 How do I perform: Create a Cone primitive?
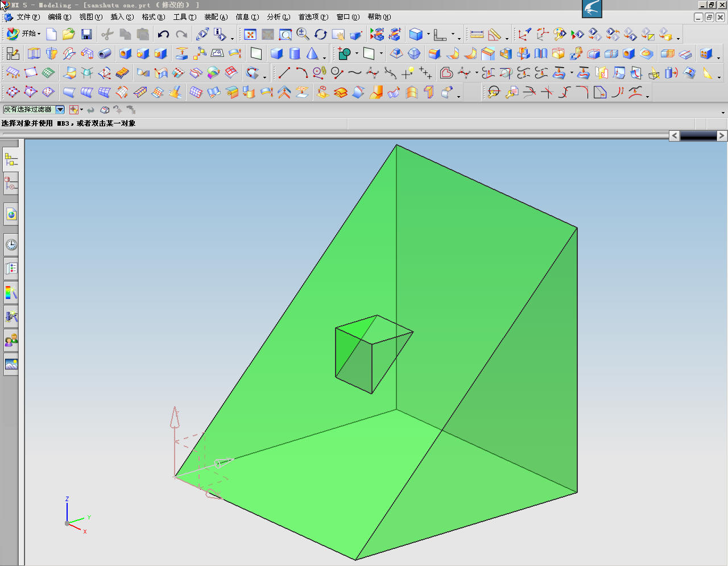(312, 53)
